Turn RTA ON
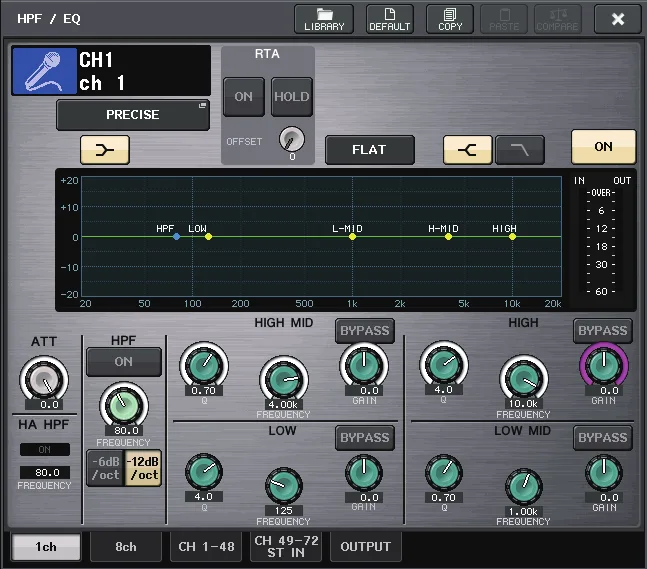 pos(243,97)
